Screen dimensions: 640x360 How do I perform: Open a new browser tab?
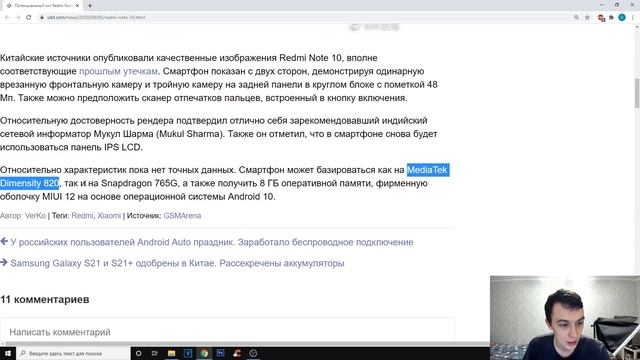(x=90, y=6)
